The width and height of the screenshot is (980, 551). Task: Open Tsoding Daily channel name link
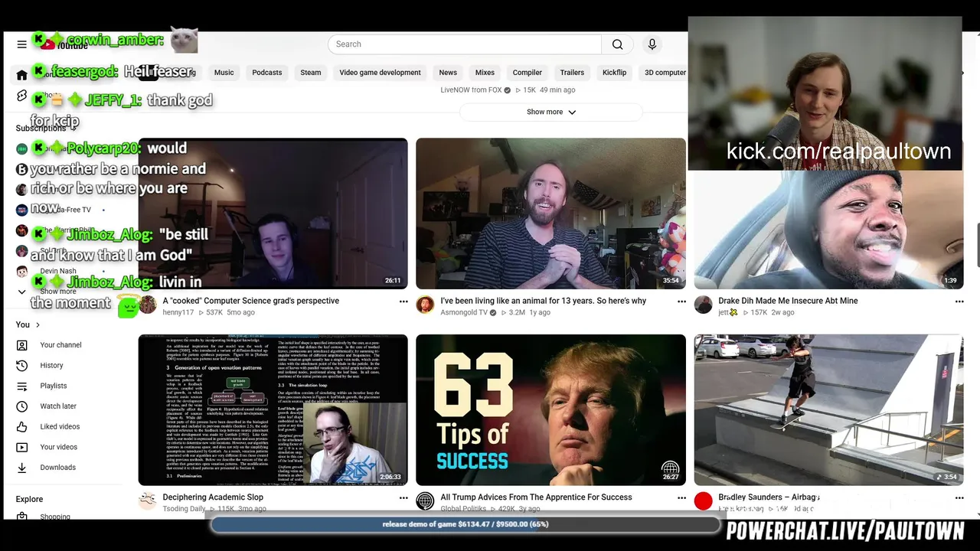click(x=184, y=508)
